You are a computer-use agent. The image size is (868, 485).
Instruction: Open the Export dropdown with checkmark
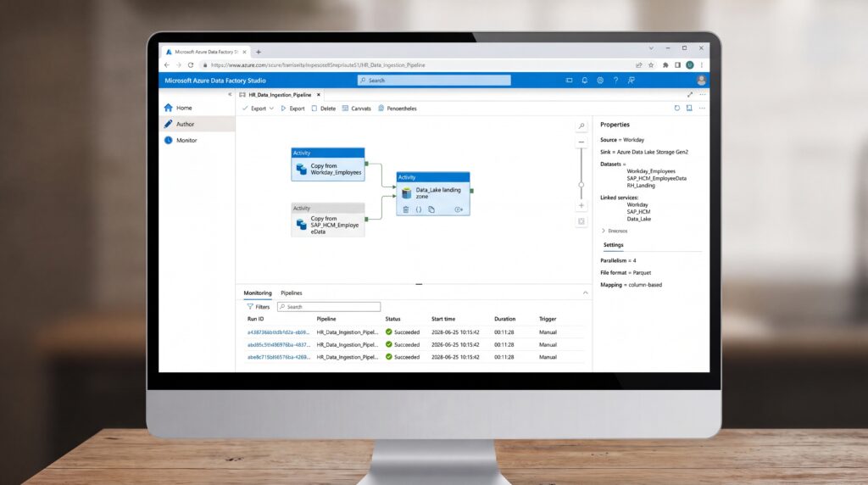pos(258,109)
